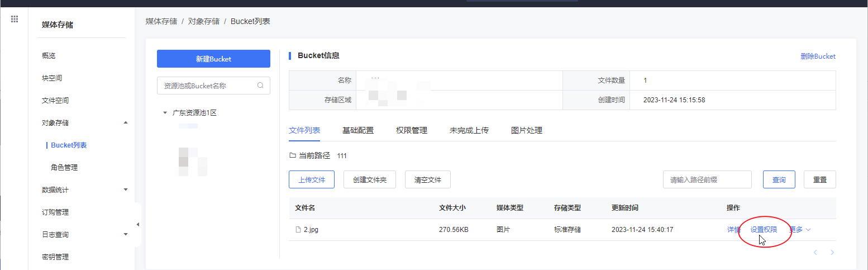Collapse the sidebar with the arrow handle
The height and width of the screenshot is (270, 868).
[138, 225]
